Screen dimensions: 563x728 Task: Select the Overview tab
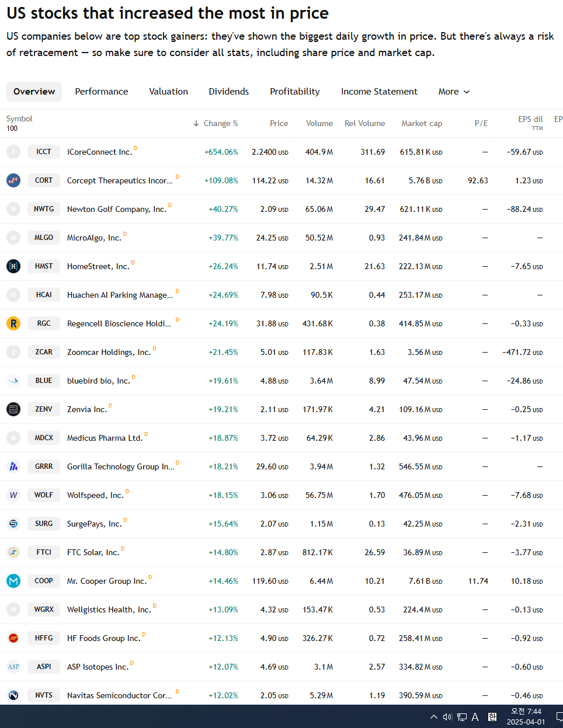pyautogui.click(x=34, y=92)
